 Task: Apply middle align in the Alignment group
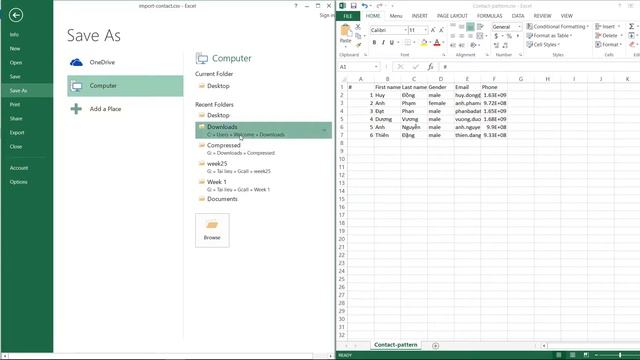[x=462, y=27]
